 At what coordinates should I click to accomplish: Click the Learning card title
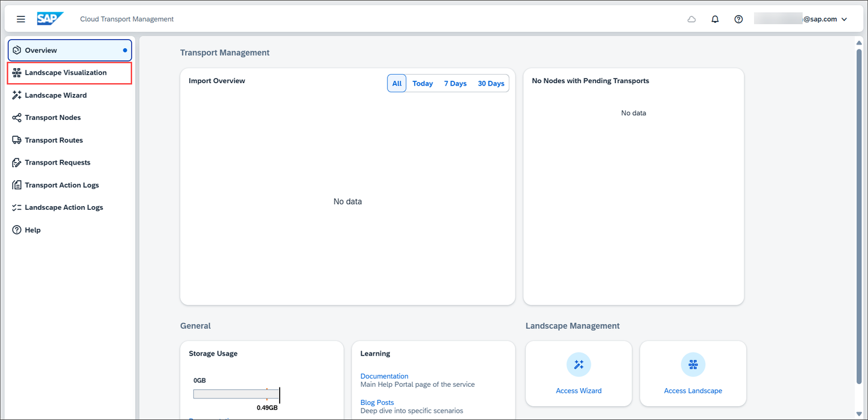tap(376, 354)
